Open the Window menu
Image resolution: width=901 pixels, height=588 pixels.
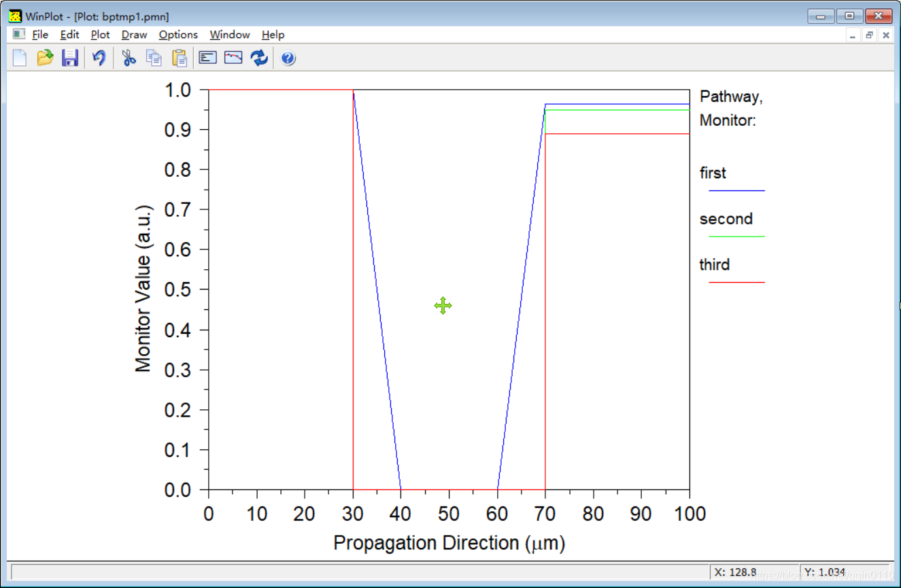pos(229,35)
